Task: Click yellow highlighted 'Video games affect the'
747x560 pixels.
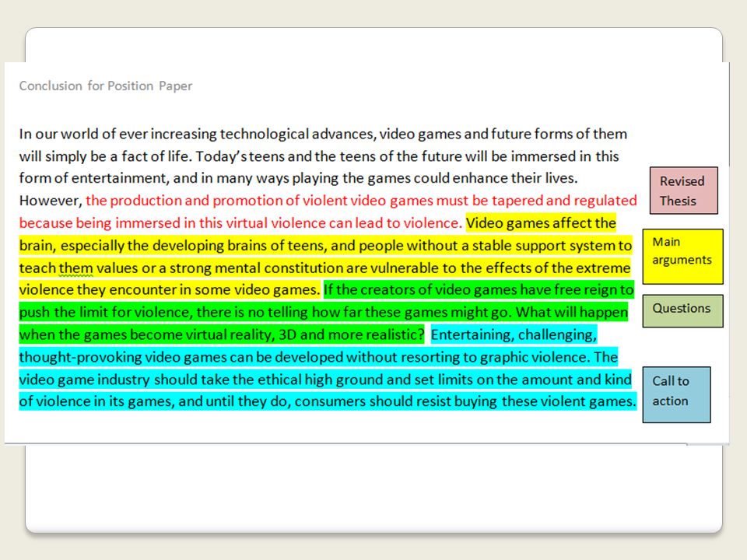Action: pos(541,223)
